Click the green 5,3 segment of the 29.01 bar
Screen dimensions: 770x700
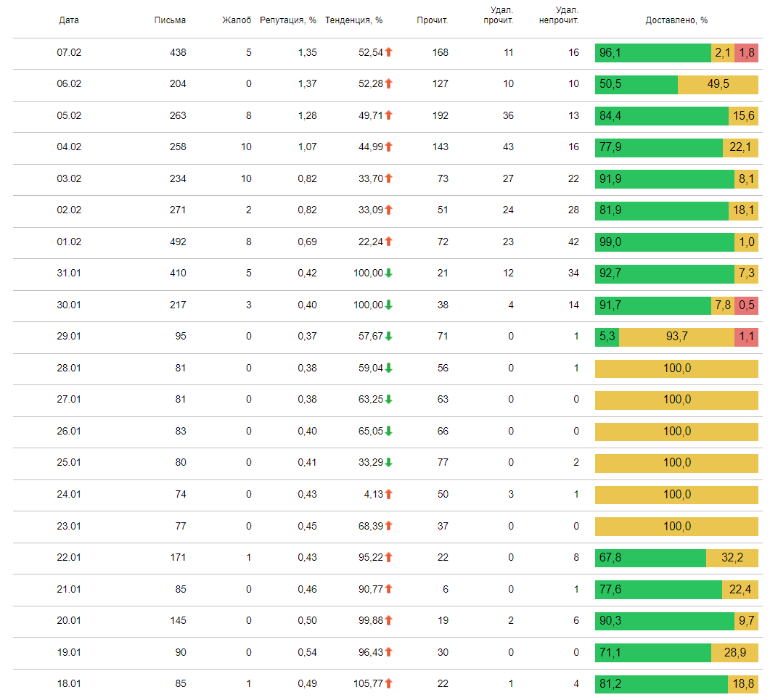click(607, 337)
